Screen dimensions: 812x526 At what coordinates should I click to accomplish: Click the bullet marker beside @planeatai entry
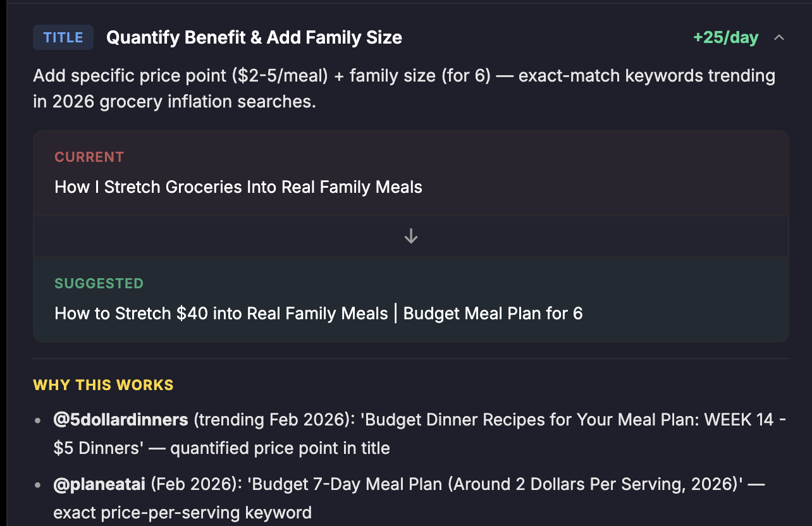pyautogui.click(x=39, y=484)
